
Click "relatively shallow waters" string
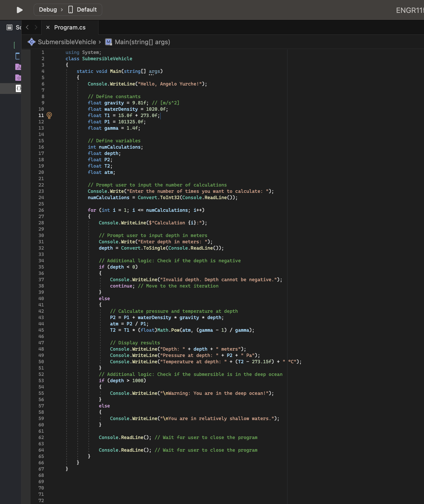[x=217, y=419]
